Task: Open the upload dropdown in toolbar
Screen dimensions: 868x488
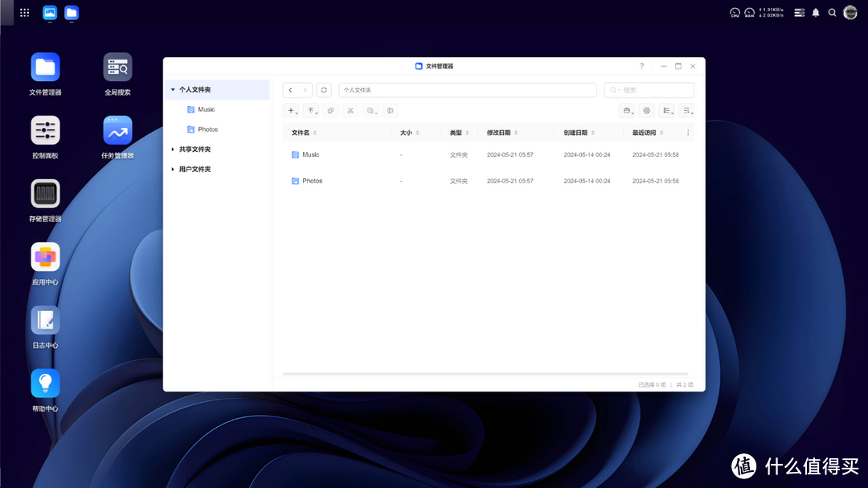Action: (x=312, y=110)
